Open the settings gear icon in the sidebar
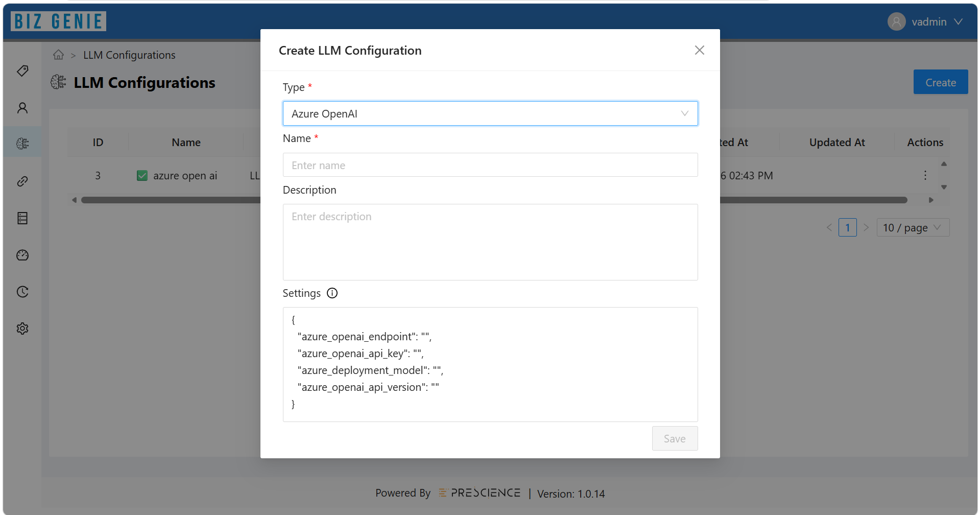This screenshot has height=515, width=980. 22,329
